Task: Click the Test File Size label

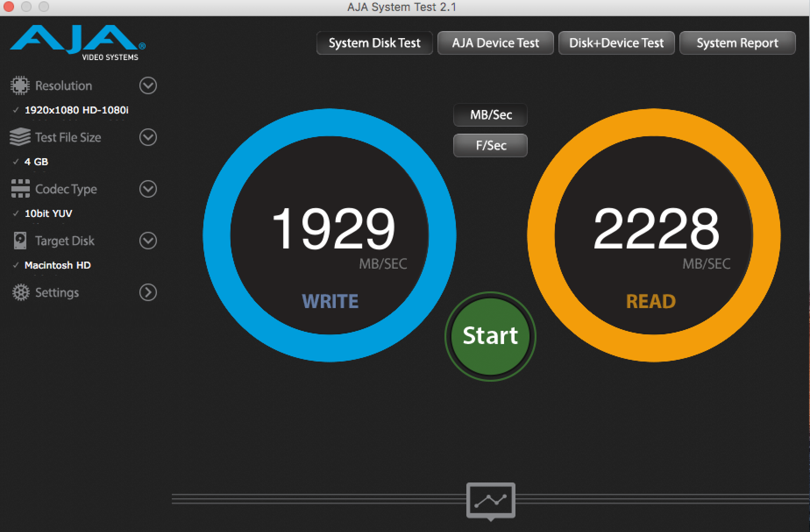Action: pos(68,137)
